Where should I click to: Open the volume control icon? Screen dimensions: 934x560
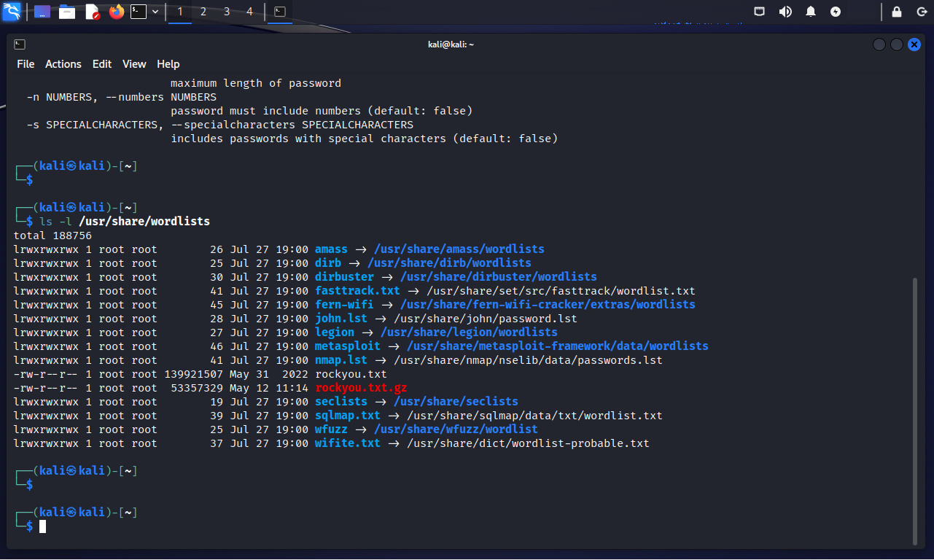click(785, 12)
